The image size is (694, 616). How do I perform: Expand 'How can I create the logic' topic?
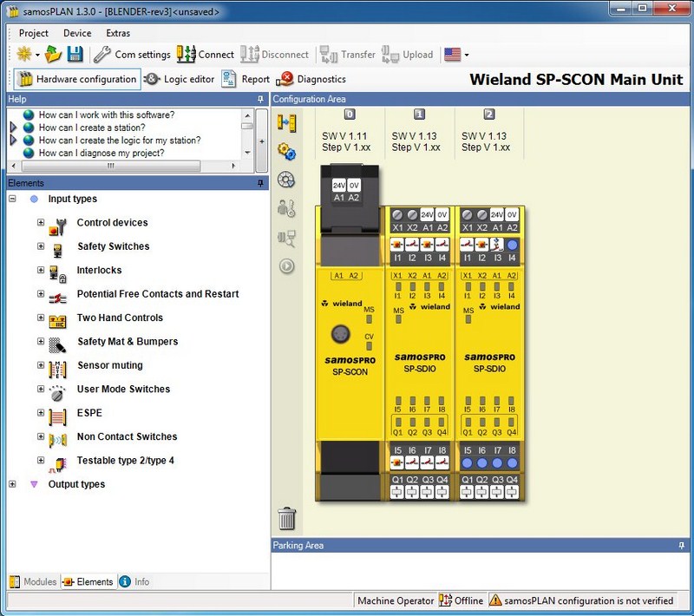pyautogui.click(x=13, y=141)
